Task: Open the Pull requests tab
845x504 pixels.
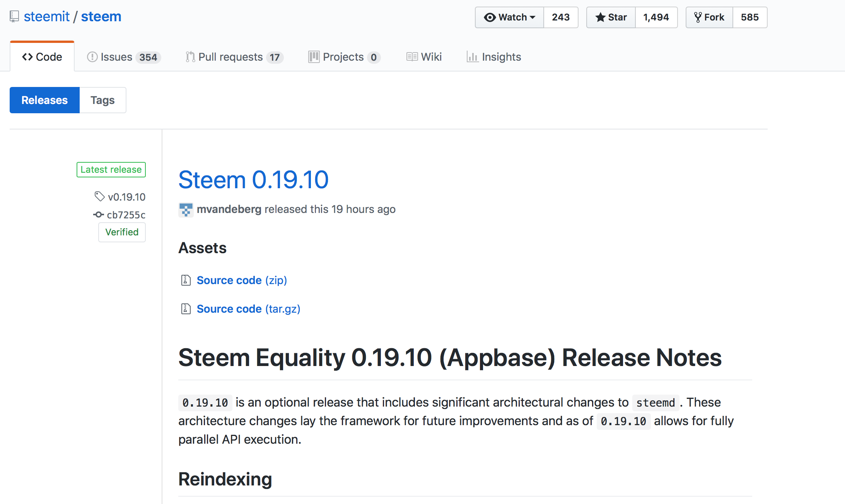Action: click(234, 57)
